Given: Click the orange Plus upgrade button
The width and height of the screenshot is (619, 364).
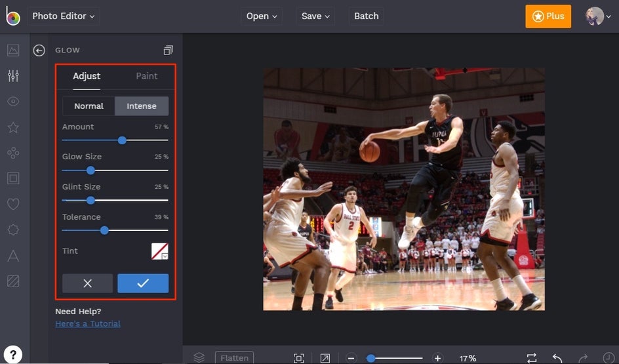Looking at the screenshot, I should tap(548, 16).
